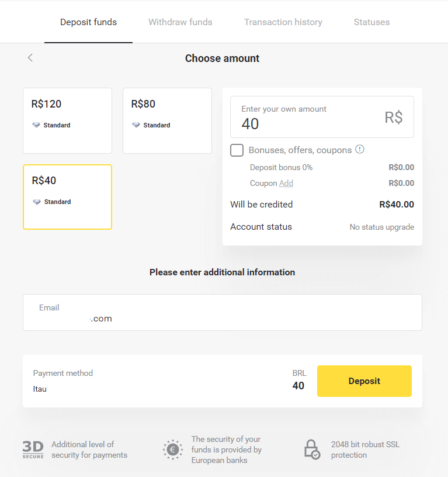This screenshot has height=477, width=448.
Task: Click the back arrow next to Choose amount
Action: coord(30,58)
